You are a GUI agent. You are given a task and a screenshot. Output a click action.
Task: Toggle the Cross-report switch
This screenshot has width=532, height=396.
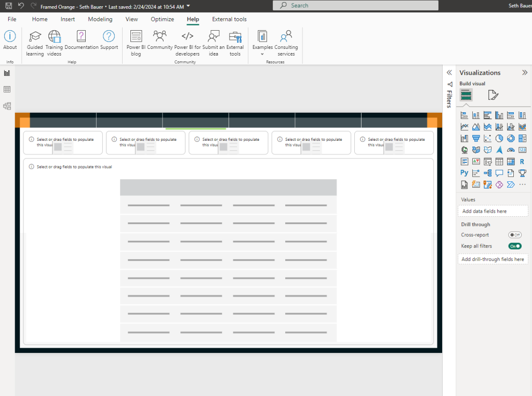515,235
